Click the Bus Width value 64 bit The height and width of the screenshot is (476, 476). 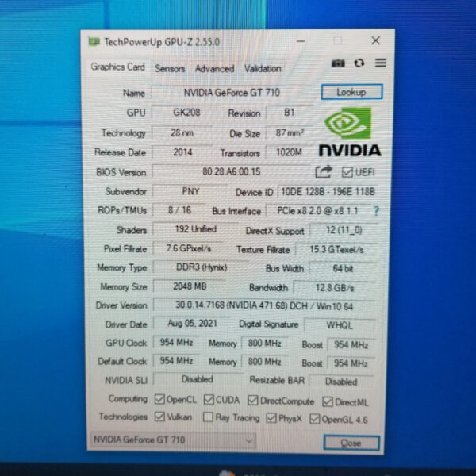point(343,268)
